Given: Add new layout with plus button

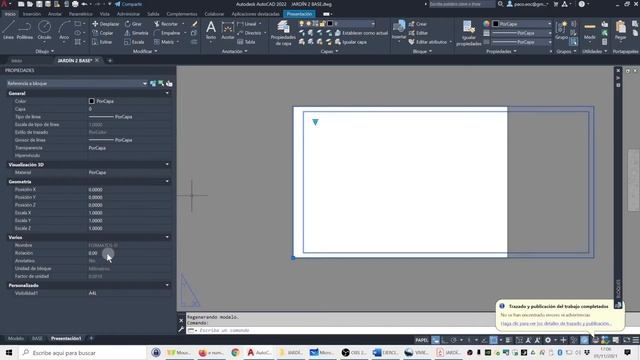Looking at the screenshot, I should (x=91, y=338).
